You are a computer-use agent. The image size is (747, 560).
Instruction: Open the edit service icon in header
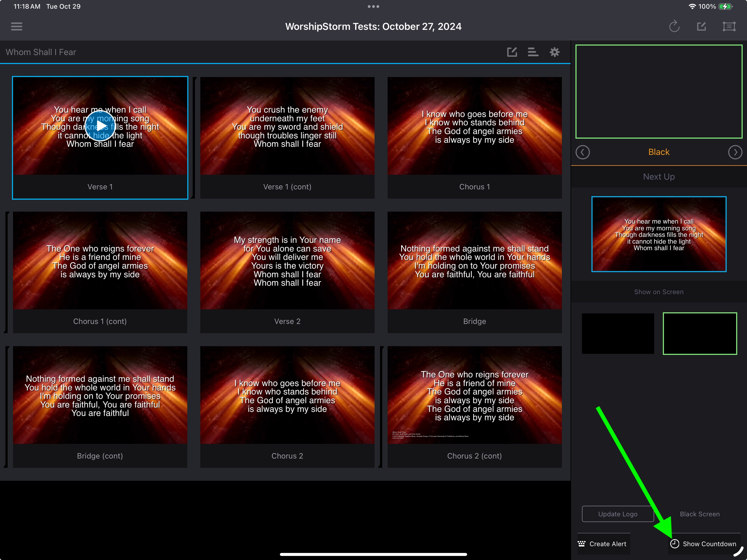point(702,26)
